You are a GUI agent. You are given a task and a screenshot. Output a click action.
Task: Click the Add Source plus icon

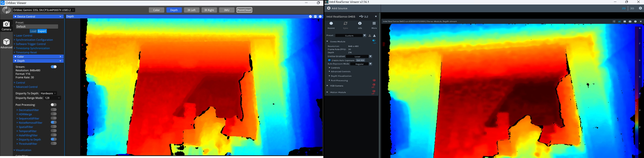click(x=329, y=8)
